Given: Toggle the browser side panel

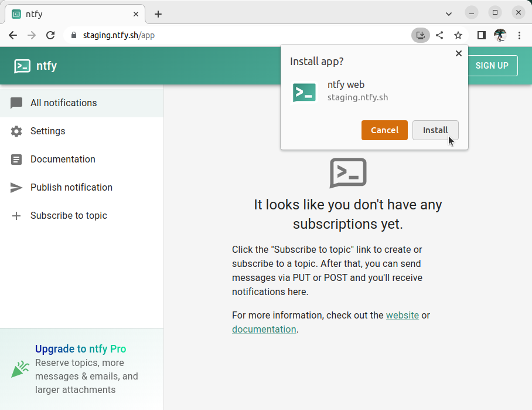Looking at the screenshot, I should pyautogui.click(x=481, y=35).
